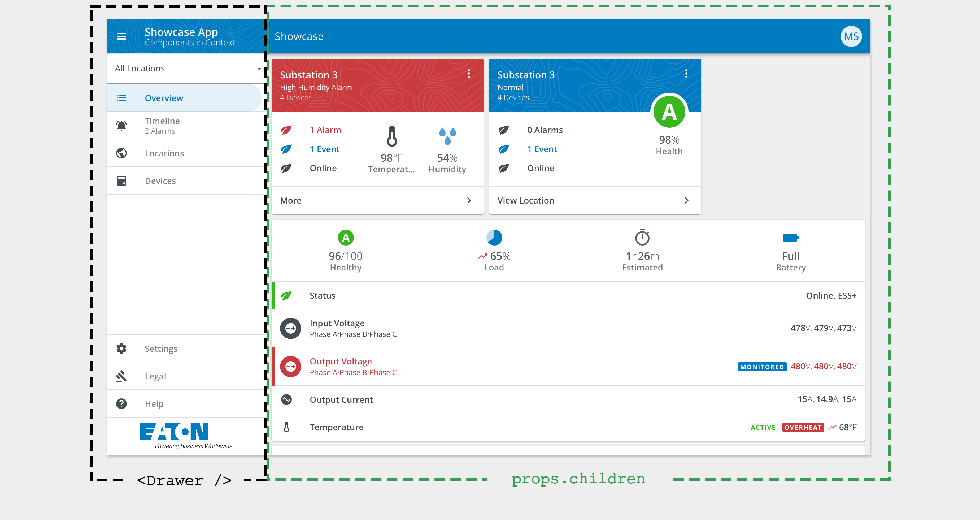Click the thermometer icon above 98°F
Image resolution: width=980 pixels, height=520 pixels.
pos(392,136)
